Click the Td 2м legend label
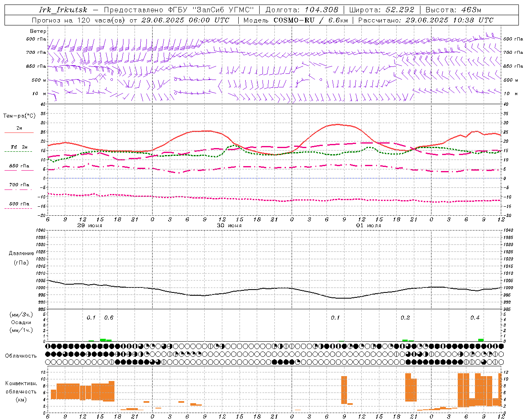The height and width of the screenshot is (420, 525). tap(19, 147)
